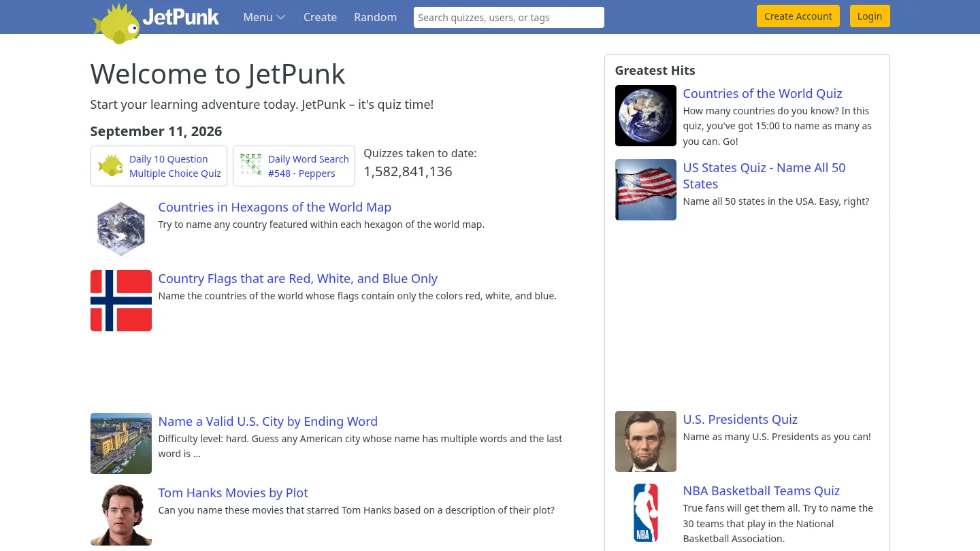Screen dimensions: 980x551
Task: Click the city waterfront thumbnail
Action: coord(121,444)
